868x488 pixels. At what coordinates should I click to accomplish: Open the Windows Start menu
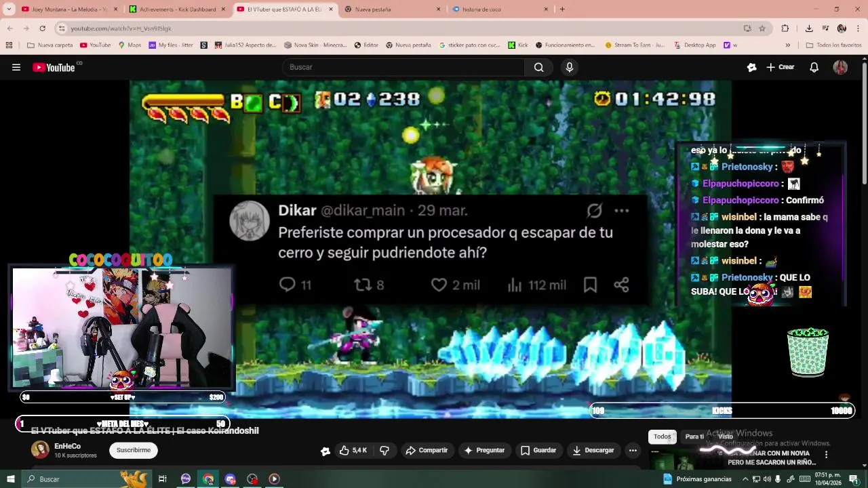(10, 479)
